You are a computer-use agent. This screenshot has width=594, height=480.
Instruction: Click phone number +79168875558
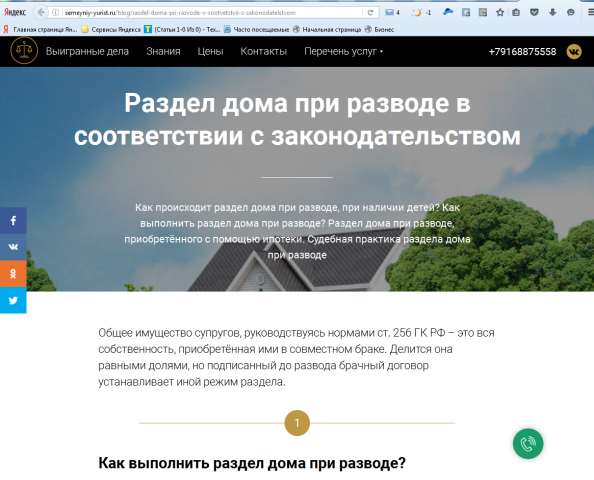pos(522,52)
